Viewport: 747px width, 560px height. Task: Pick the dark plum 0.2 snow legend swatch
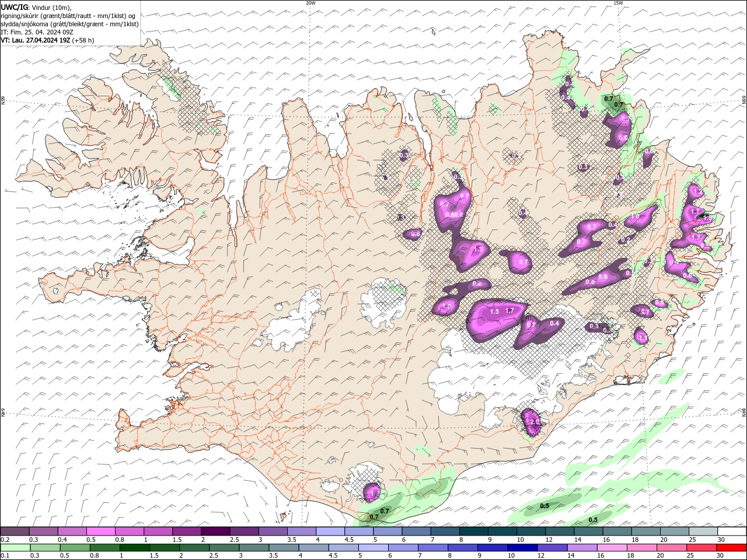tap(15, 531)
